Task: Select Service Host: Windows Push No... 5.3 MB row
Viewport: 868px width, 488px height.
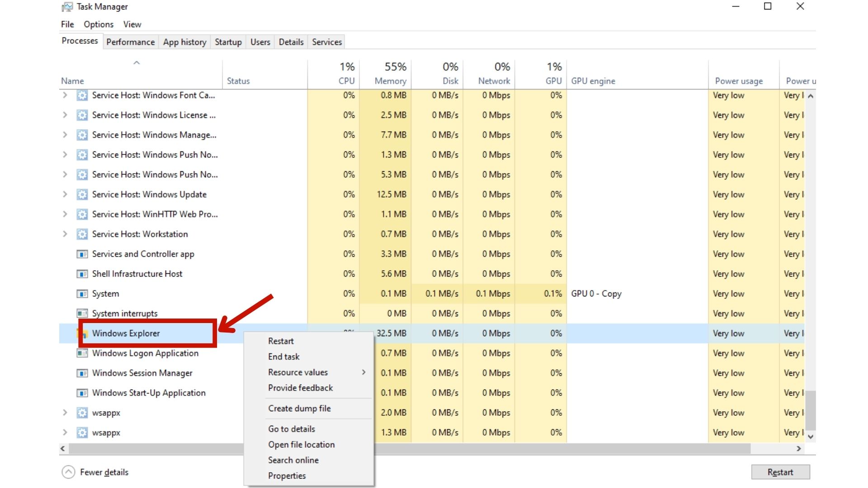Action: (x=432, y=174)
